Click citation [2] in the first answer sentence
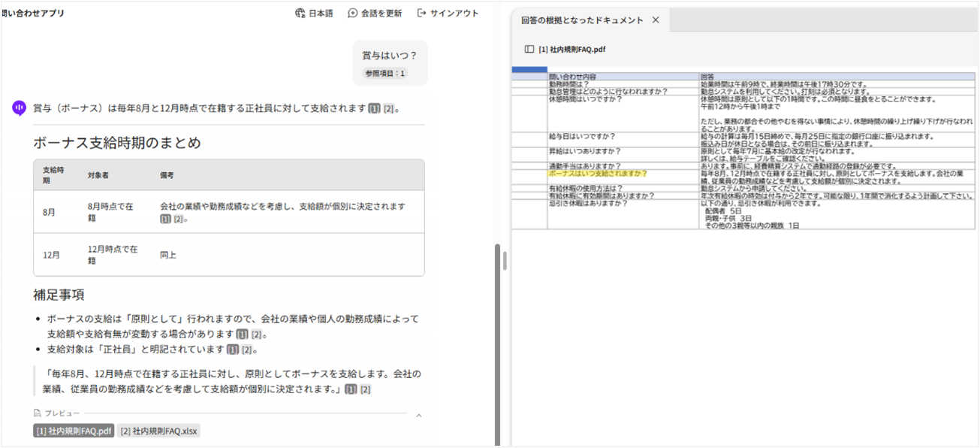Image resolution: width=980 pixels, height=448 pixels. (x=388, y=109)
